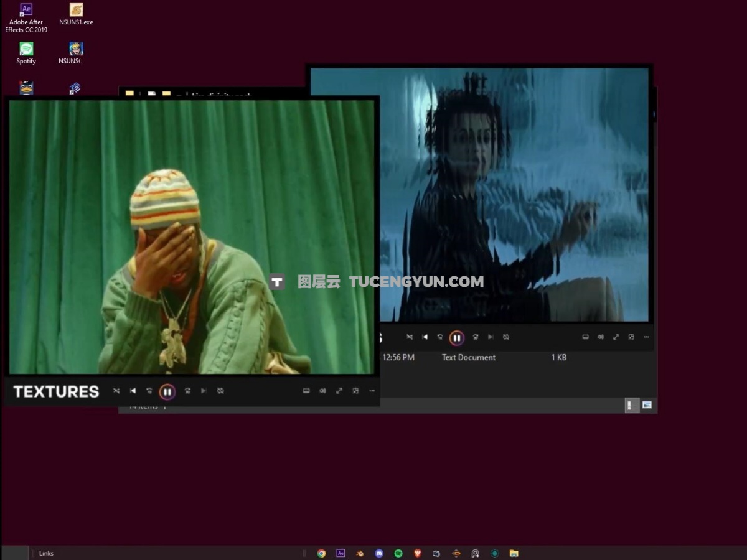Skip forward button in TEXTURES player

[187, 391]
